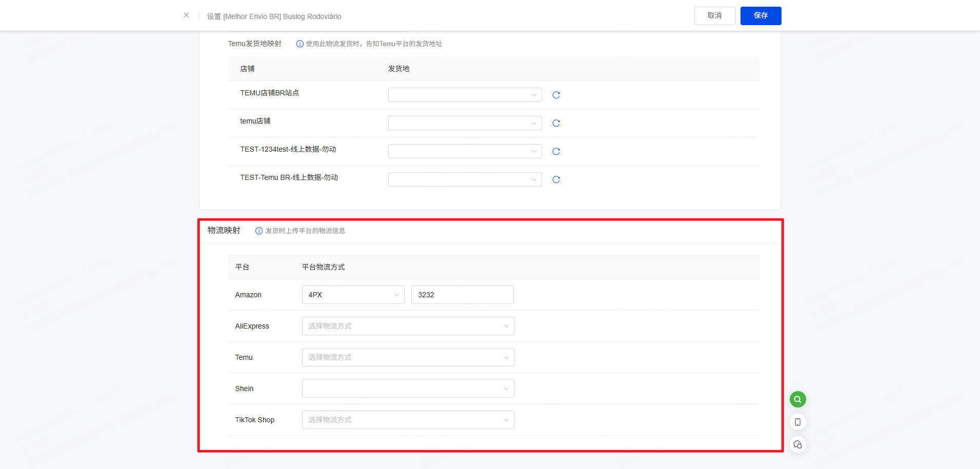980x469 pixels.
Task: Open the customer chat floating icon
Action: [797, 444]
